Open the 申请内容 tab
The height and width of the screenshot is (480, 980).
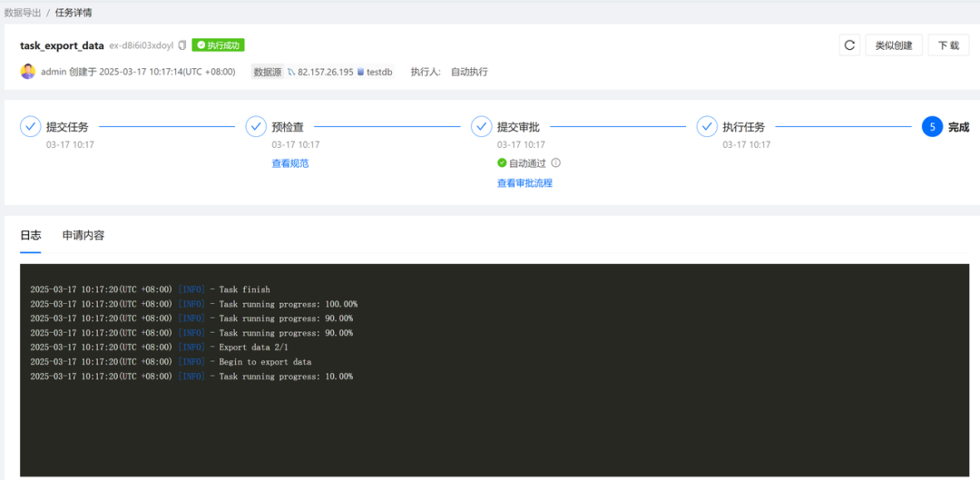click(83, 235)
